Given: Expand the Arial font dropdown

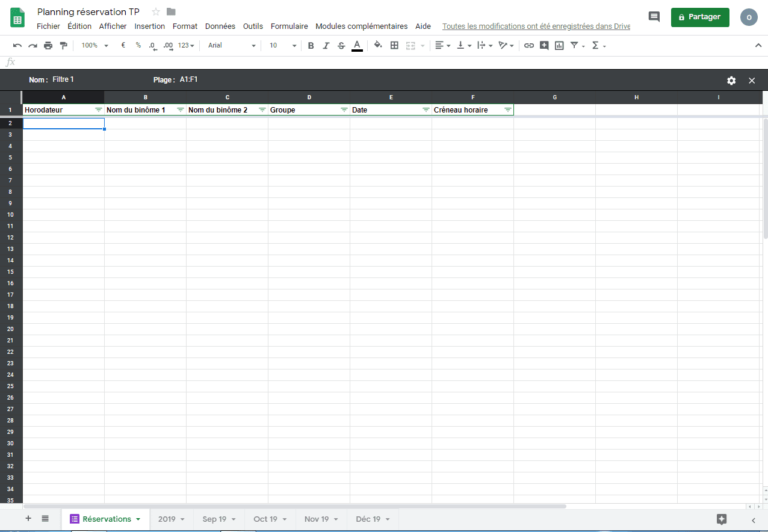Looking at the screenshot, I should click(232, 46).
